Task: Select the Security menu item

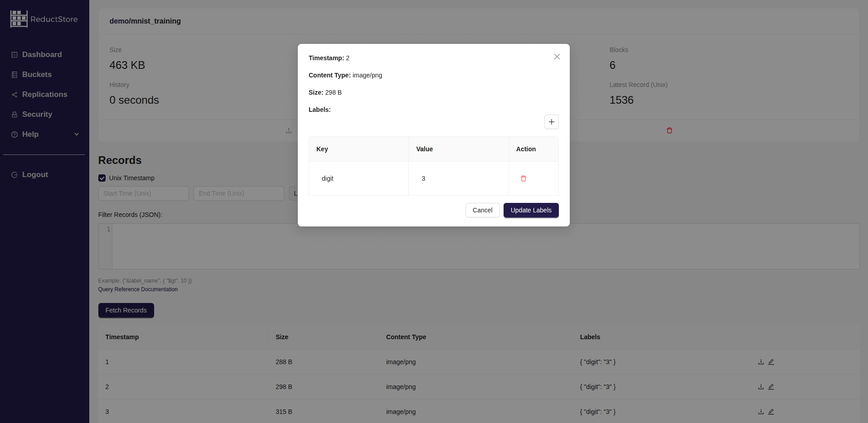Action: coord(37,114)
